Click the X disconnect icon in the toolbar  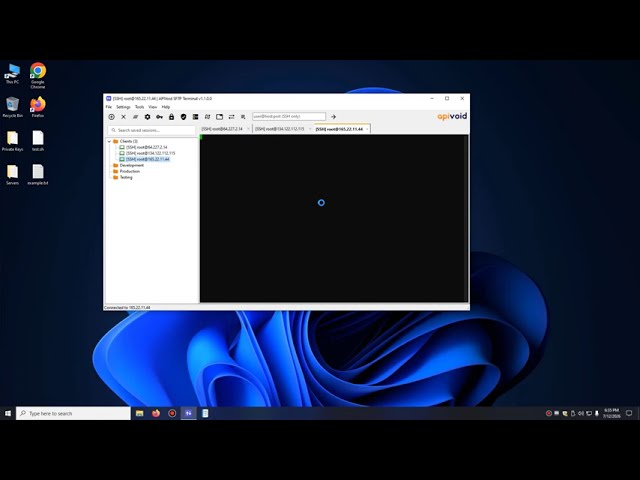click(123, 117)
